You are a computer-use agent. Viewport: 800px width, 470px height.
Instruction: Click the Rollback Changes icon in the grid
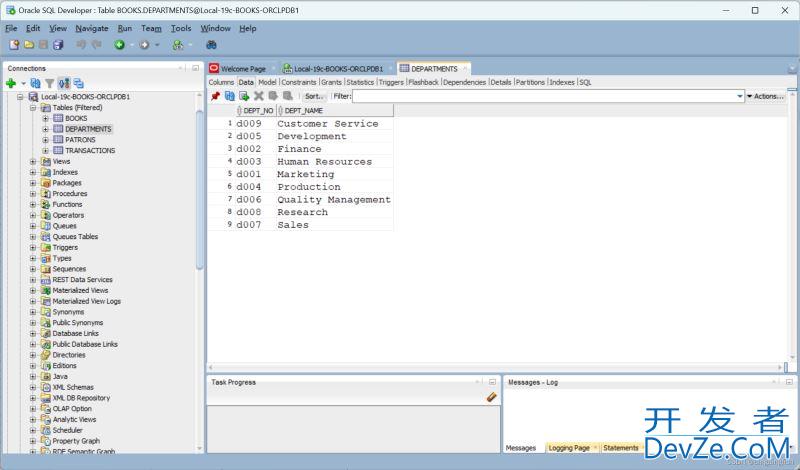(288, 96)
